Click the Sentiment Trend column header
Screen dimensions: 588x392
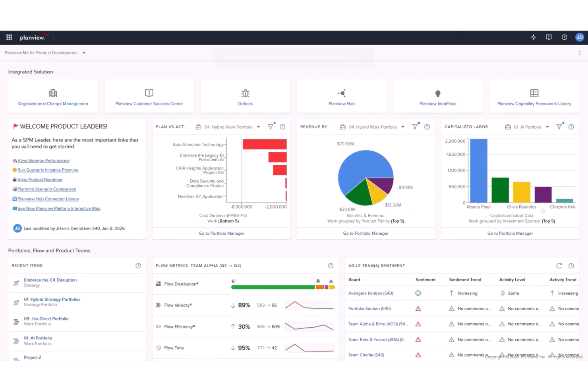[465, 280]
